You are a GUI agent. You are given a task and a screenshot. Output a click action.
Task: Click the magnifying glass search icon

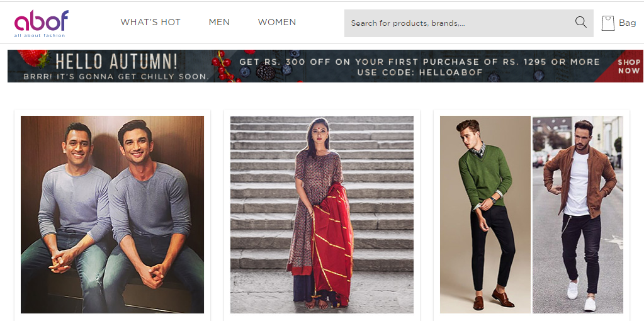(581, 22)
